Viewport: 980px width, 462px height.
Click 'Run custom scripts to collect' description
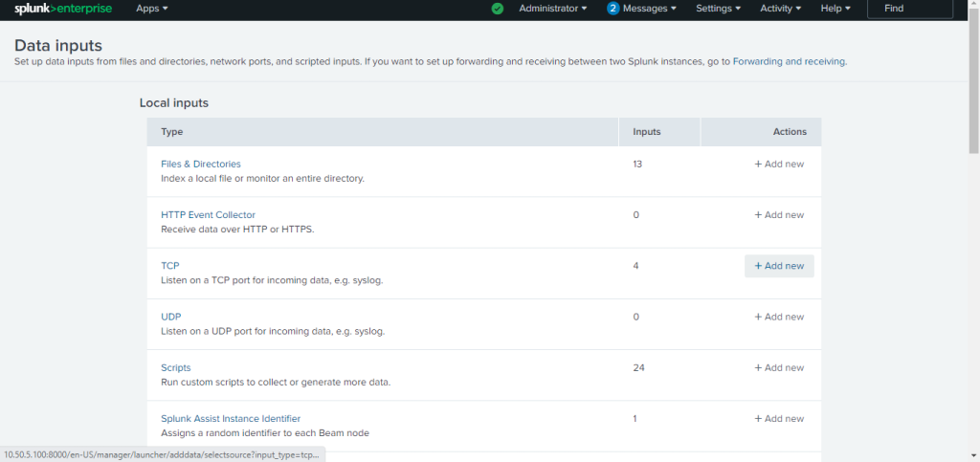click(x=276, y=382)
